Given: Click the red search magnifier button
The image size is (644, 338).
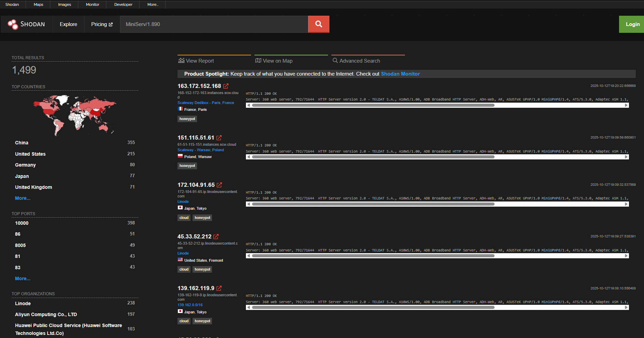Looking at the screenshot, I should (x=318, y=24).
